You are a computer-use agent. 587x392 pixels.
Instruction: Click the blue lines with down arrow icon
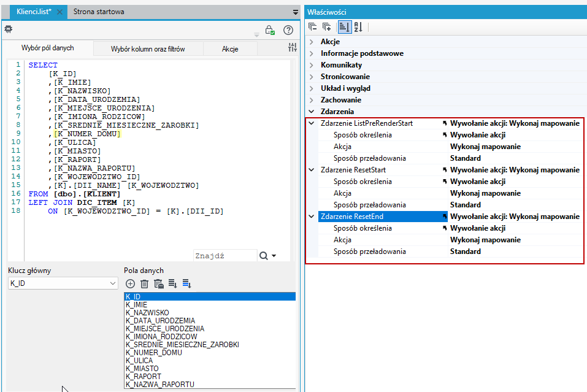[187, 284]
